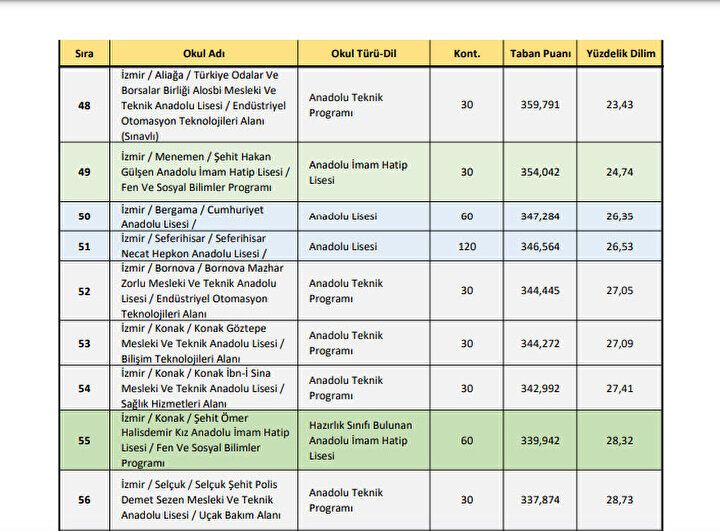Click base score 342,992
Image resolution: width=720 pixels, height=531 pixels.
tap(540, 389)
